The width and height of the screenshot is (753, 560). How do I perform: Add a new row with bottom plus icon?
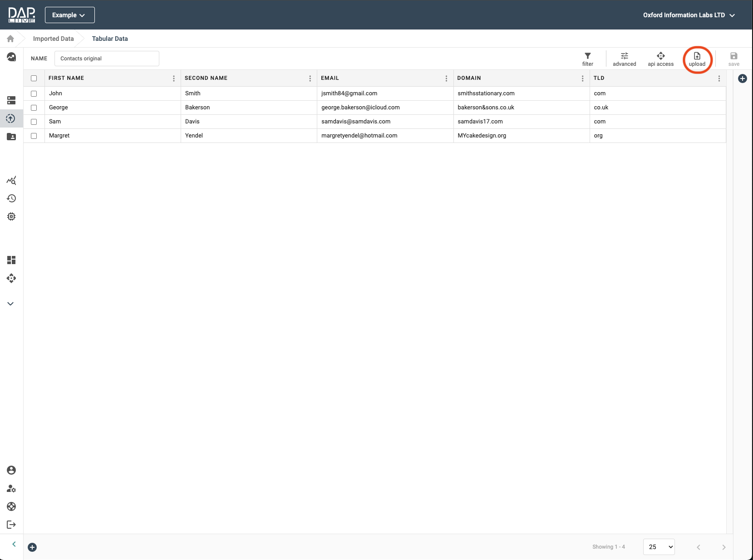point(32,547)
